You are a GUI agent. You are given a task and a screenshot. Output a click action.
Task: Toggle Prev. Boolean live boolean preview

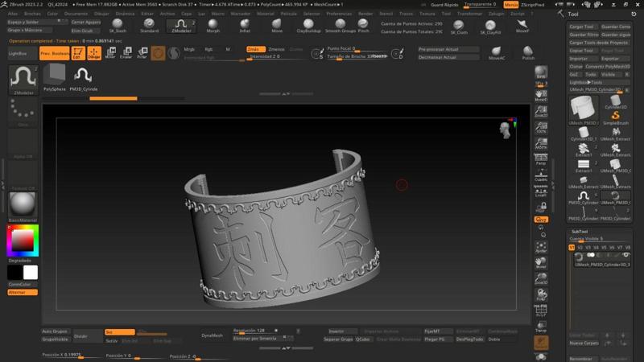[55, 53]
